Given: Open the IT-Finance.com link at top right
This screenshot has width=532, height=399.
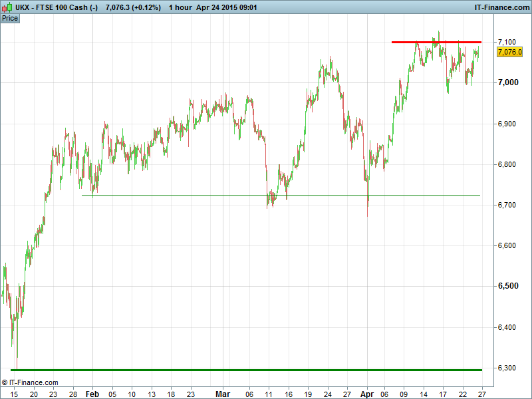Looking at the screenshot, I should click(502, 7).
